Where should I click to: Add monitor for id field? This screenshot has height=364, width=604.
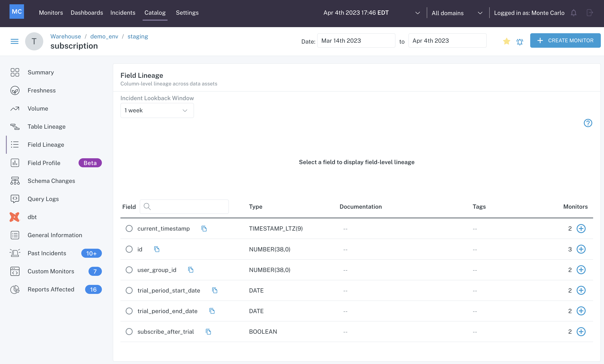581,249
